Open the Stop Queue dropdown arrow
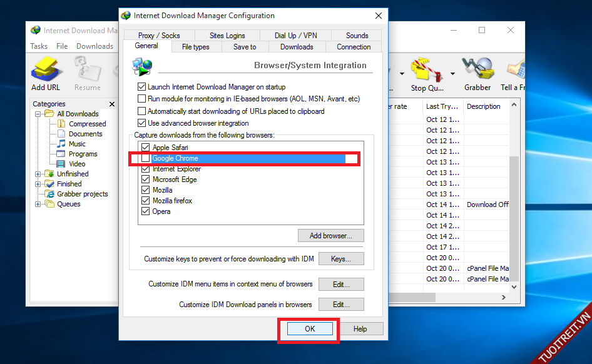Image resolution: width=592 pixels, height=364 pixels. [452, 74]
